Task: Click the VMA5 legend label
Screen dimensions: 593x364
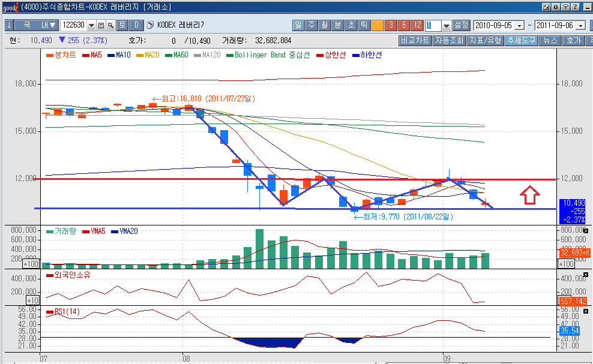Action: pyautogui.click(x=98, y=231)
